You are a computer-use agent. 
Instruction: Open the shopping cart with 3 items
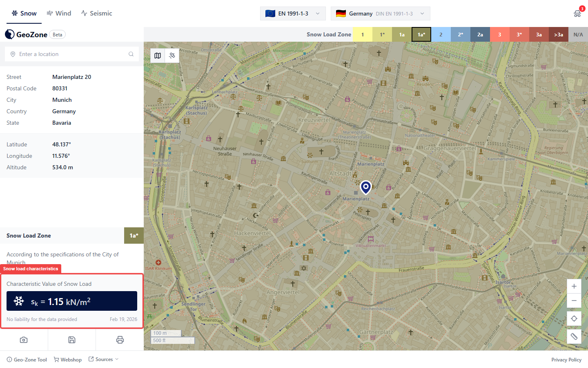[577, 13]
